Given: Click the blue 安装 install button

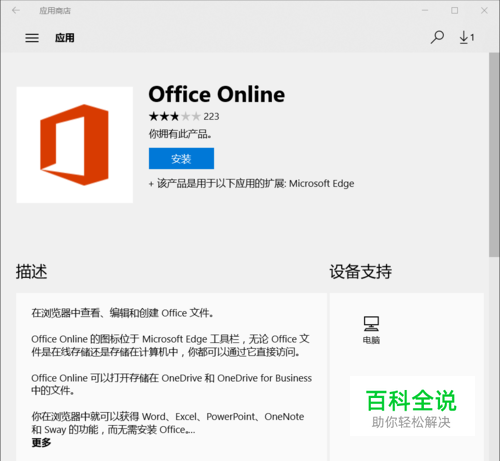Looking at the screenshot, I should (181, 159).
